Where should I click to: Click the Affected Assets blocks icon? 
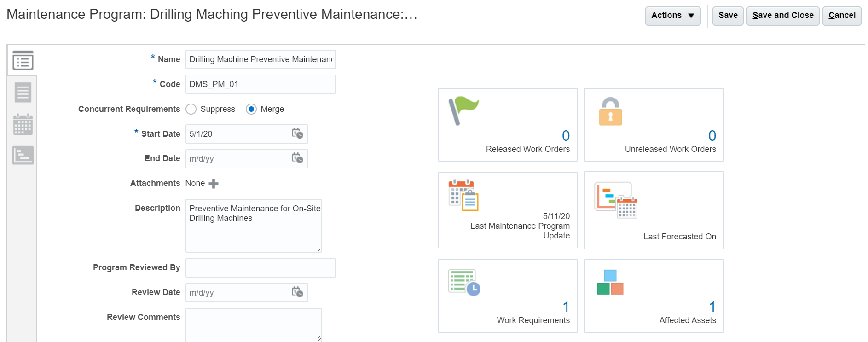click(x=610, y=282)
